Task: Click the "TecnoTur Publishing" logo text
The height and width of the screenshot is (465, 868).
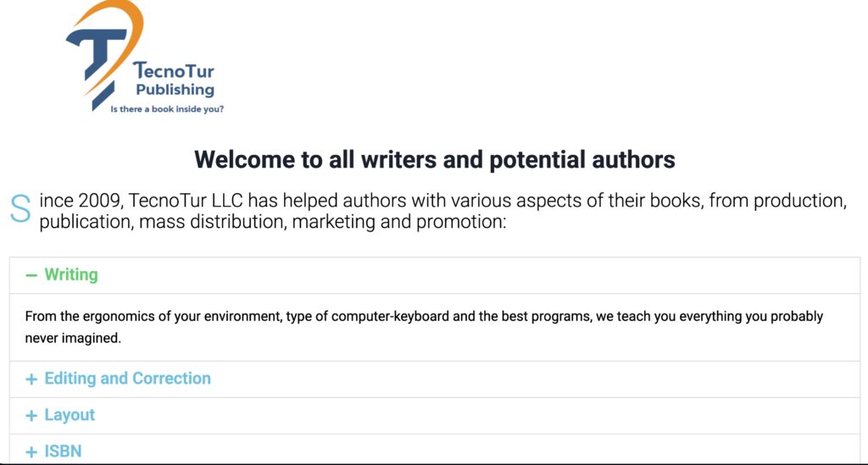Action: pyautogui.click(x=175, y=80)
